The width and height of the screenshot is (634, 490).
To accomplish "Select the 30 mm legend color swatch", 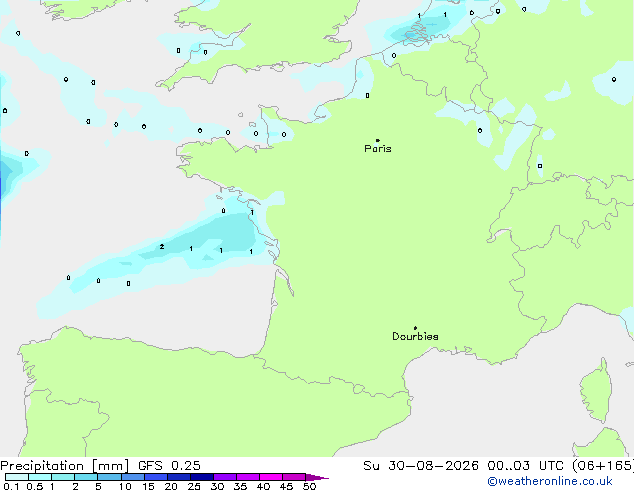I will click(225, 477).
